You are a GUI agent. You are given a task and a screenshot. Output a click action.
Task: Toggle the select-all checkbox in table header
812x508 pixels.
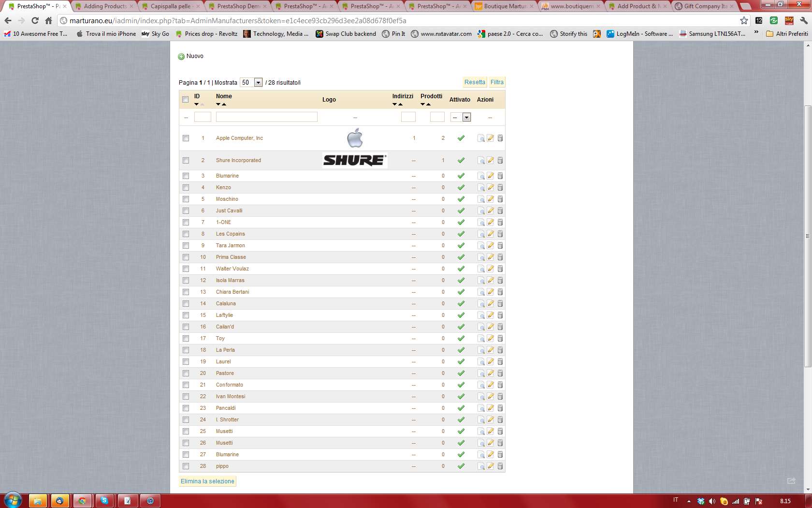[186, 100]
